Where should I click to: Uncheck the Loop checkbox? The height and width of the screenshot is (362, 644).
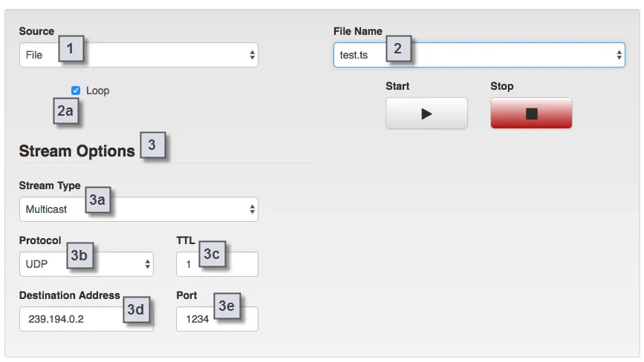(76, 90)
